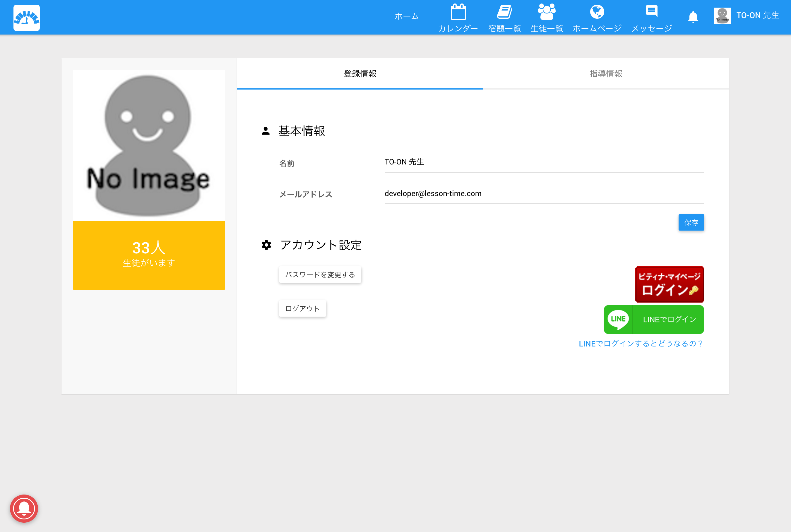Select the 登録情報 tab

360,74
